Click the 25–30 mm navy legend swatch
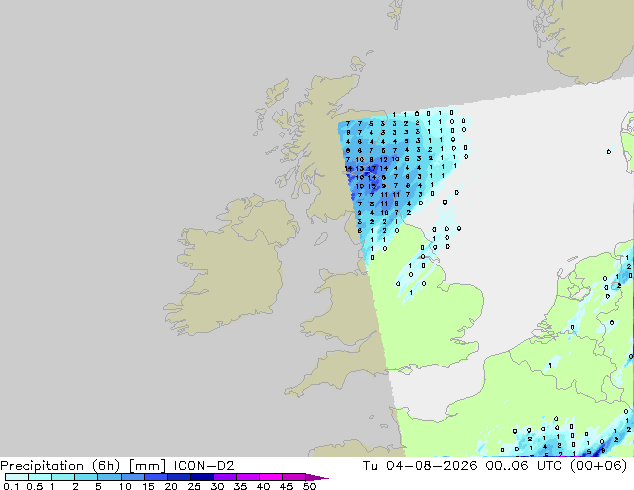This screenshot has height=490, width=634. click(201, 477)
